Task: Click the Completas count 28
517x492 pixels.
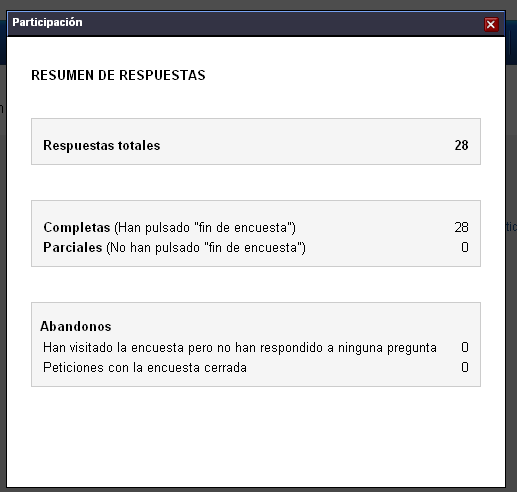Action: pyautogui.click(x=461, y=227)
